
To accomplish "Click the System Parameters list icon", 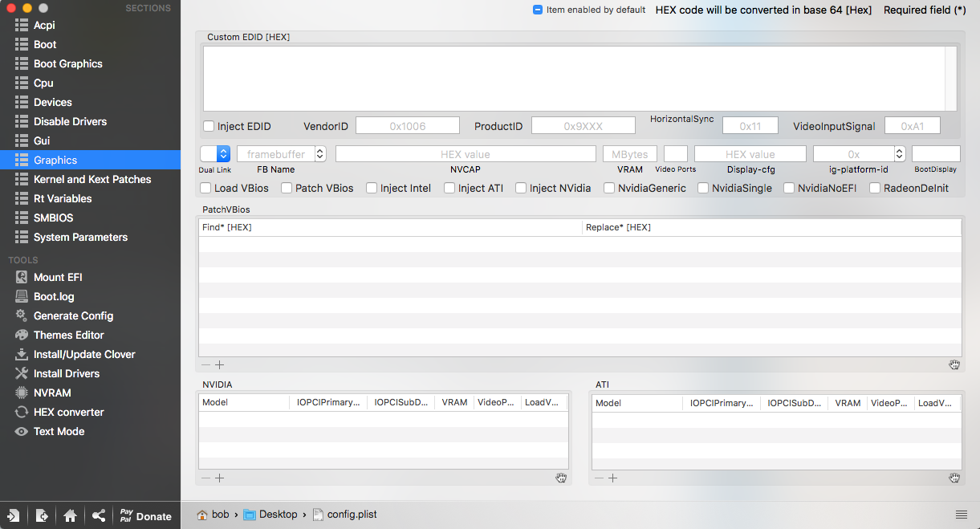I will pyautogui.click(x=21, y=237).
